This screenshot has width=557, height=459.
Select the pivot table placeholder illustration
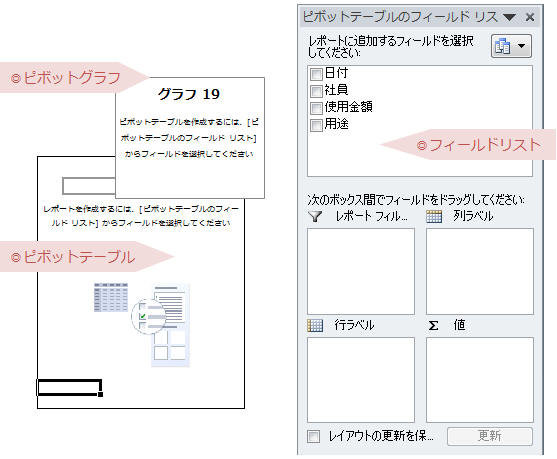tap(141, 324)
